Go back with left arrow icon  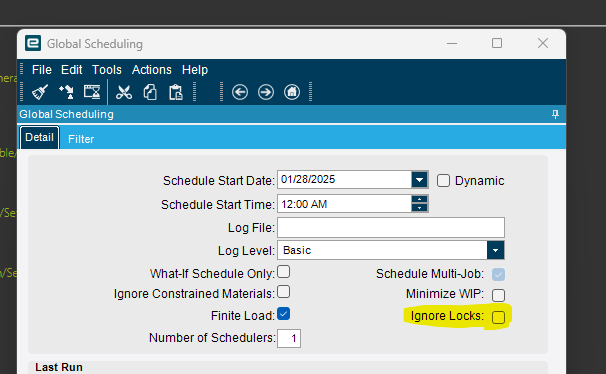point(240,92)
